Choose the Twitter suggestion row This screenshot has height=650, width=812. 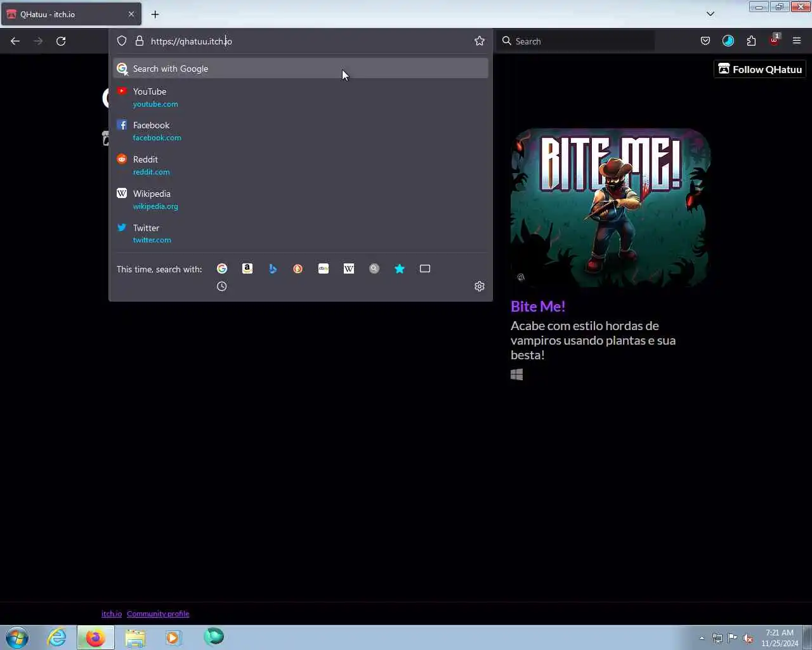click(x=301, y=234)
